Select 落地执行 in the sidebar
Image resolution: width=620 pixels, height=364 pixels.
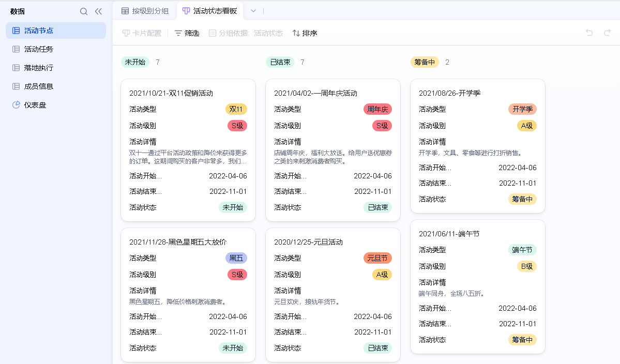[38, 68]
